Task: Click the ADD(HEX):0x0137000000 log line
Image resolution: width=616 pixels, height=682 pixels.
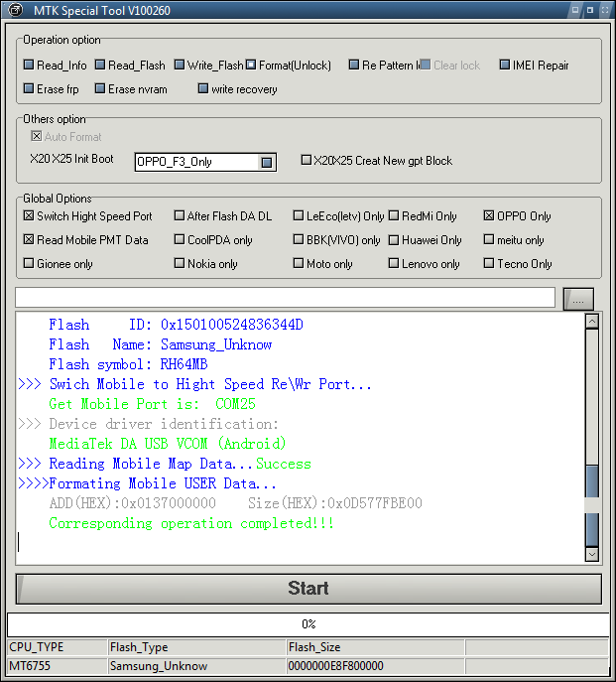Action: pos(236,503)
